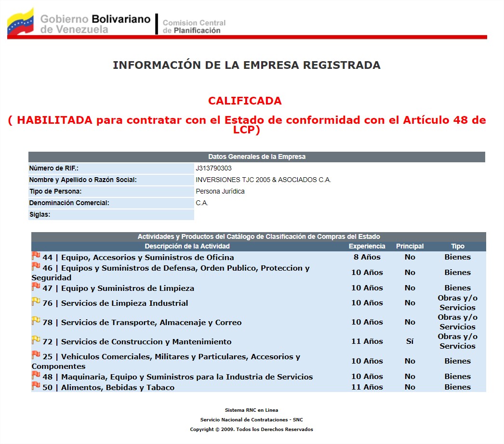Click the Denominación Comercial label

pyautogui.click(x=69, y=203)
